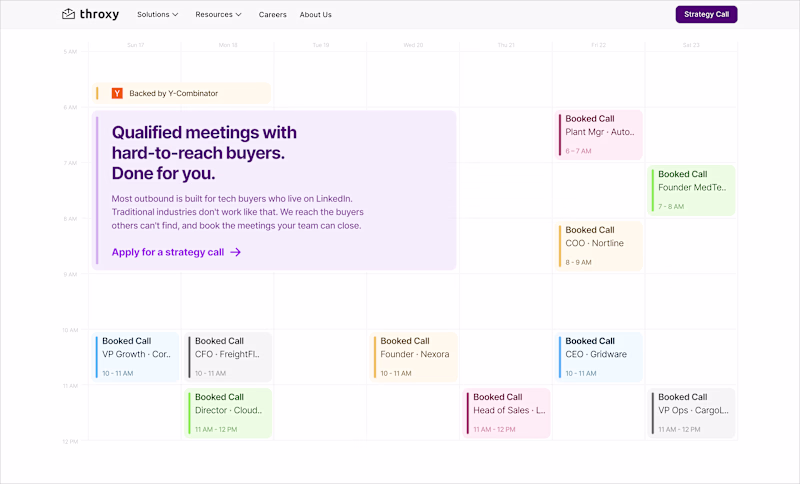Click the arrow beside Apply for strategy call
This screenshot has width=800, height=484.
235,252
